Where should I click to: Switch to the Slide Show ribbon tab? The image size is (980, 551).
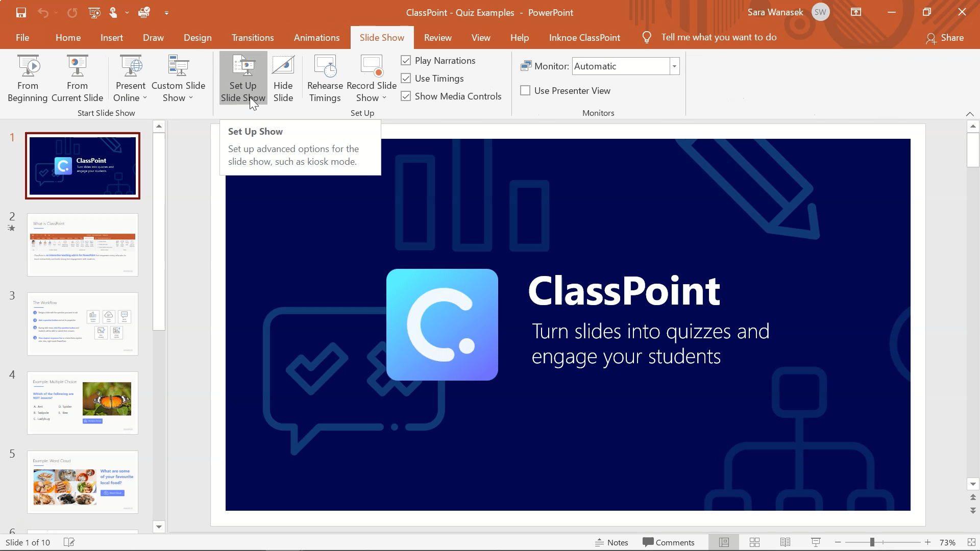[382, 37]
